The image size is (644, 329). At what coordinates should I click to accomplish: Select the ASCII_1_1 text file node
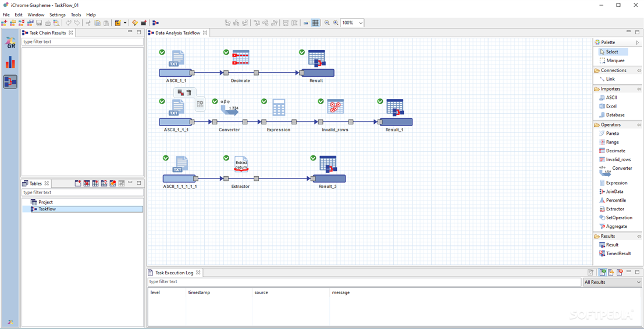point(177,58)
